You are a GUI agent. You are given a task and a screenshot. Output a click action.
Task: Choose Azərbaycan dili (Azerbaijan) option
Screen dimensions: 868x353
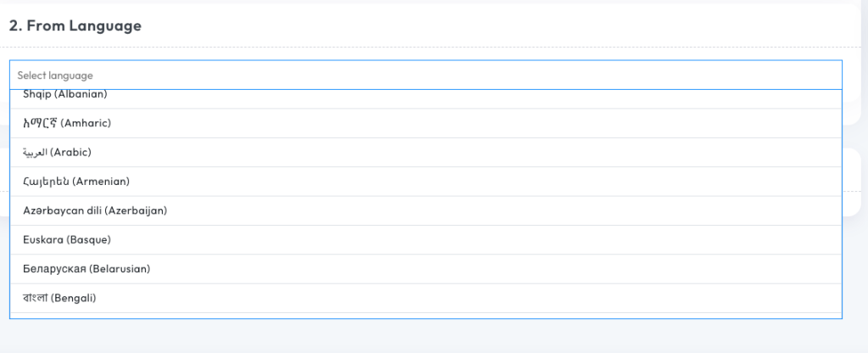coord(95,210)
